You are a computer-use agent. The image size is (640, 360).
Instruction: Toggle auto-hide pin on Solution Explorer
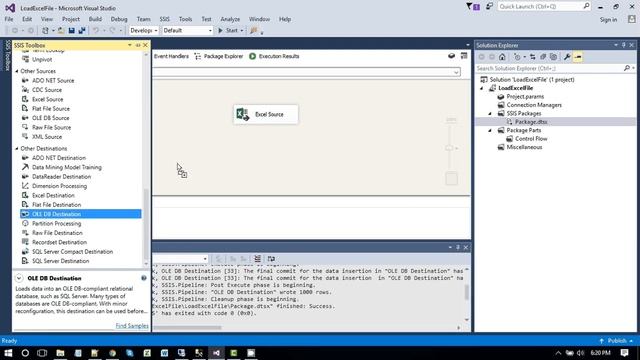click(x=624, y=45)
